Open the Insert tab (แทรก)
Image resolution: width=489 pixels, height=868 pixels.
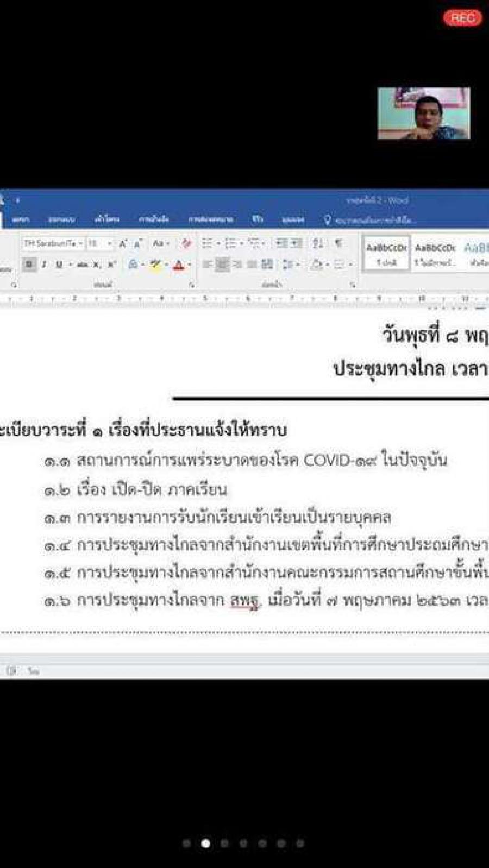[x=21, y=219]
